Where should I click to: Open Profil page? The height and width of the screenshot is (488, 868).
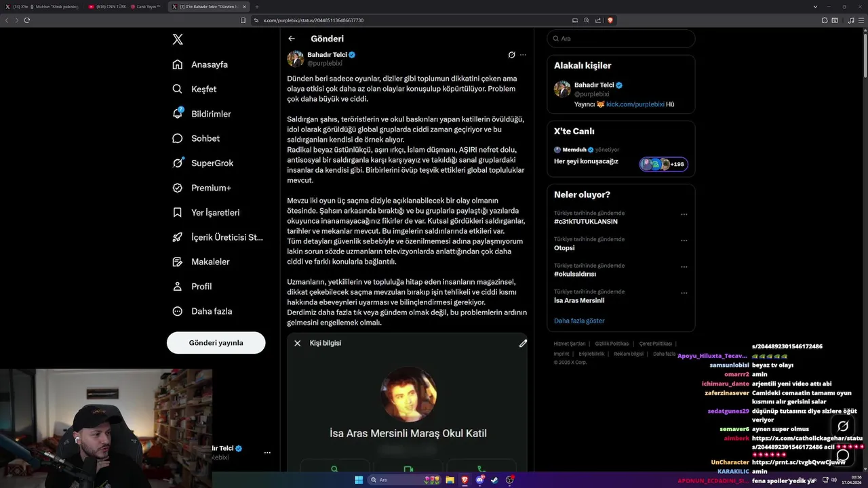pos(192,286)
